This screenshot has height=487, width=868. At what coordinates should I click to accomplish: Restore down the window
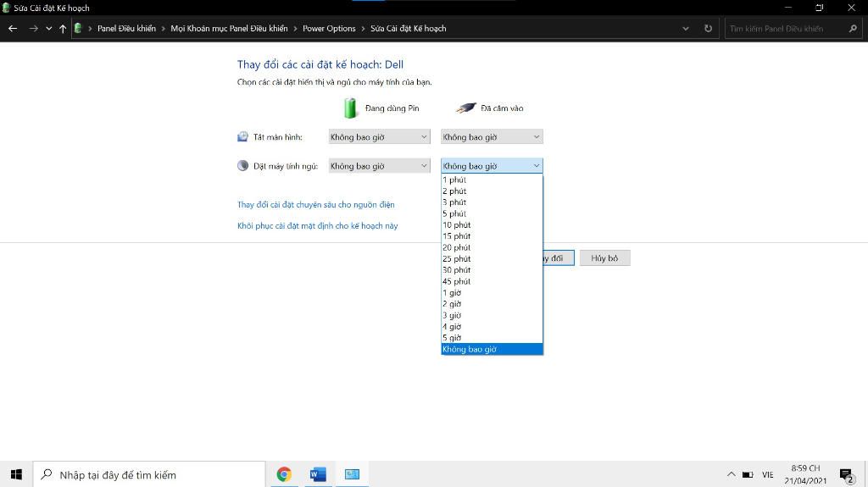(x=820, y=8)
